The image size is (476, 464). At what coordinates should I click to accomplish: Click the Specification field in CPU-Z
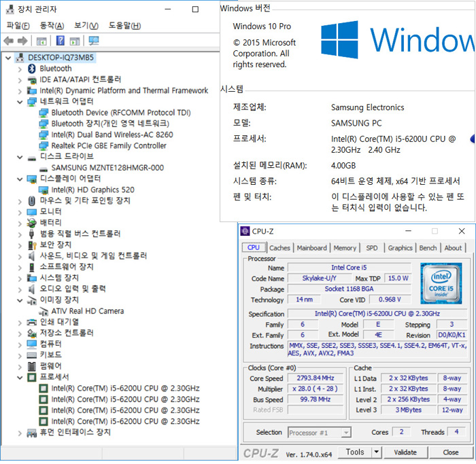click(377, 314)
